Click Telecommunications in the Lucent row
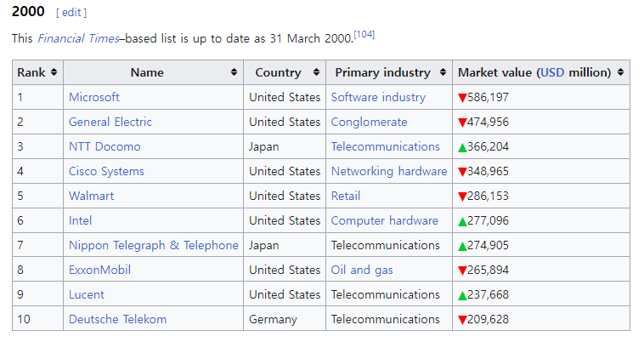 pos(385,294)
